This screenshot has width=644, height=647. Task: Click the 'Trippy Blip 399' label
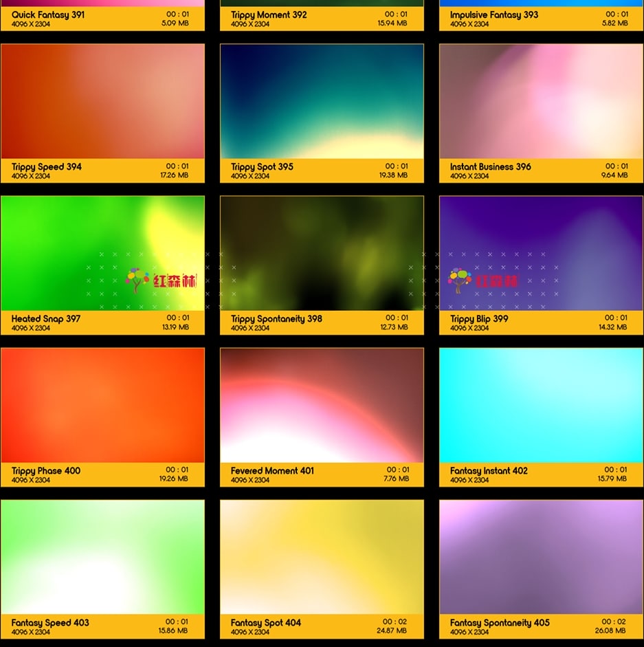coord(479,318)
